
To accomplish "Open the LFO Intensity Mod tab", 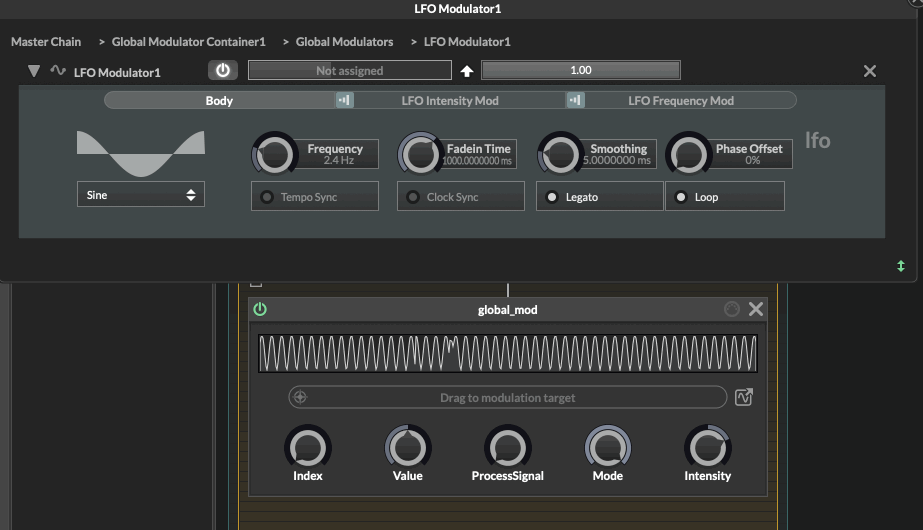I will click(x=450, y=101).
